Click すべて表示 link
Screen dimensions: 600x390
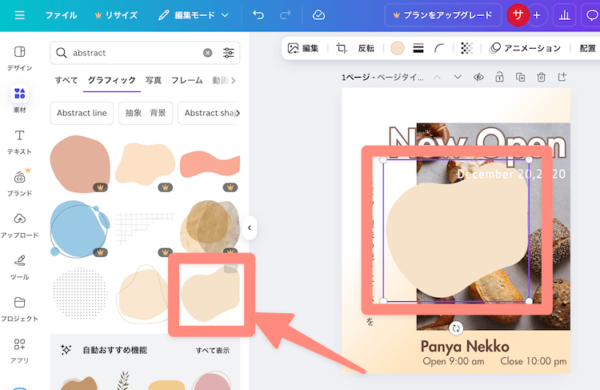[213, 350]
